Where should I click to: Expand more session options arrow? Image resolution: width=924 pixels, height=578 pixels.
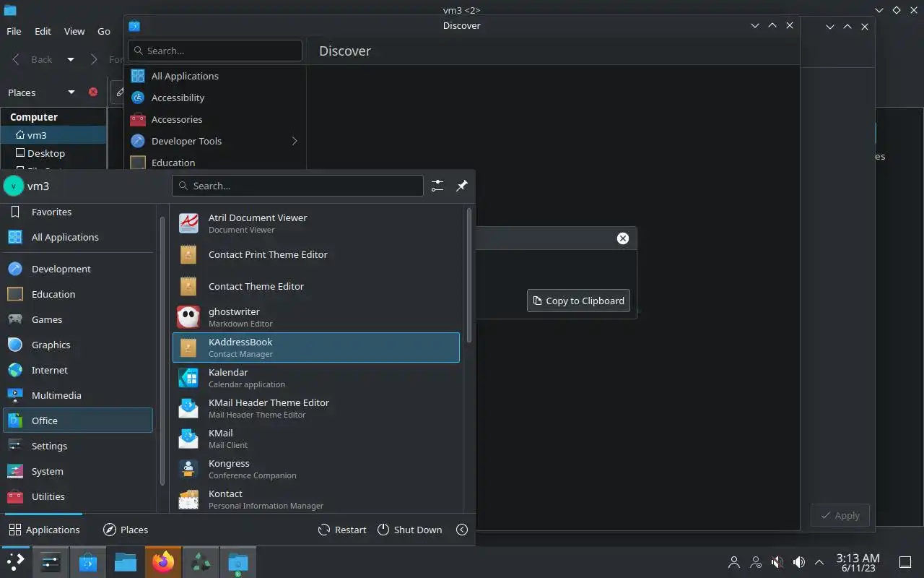coord(462,530)
